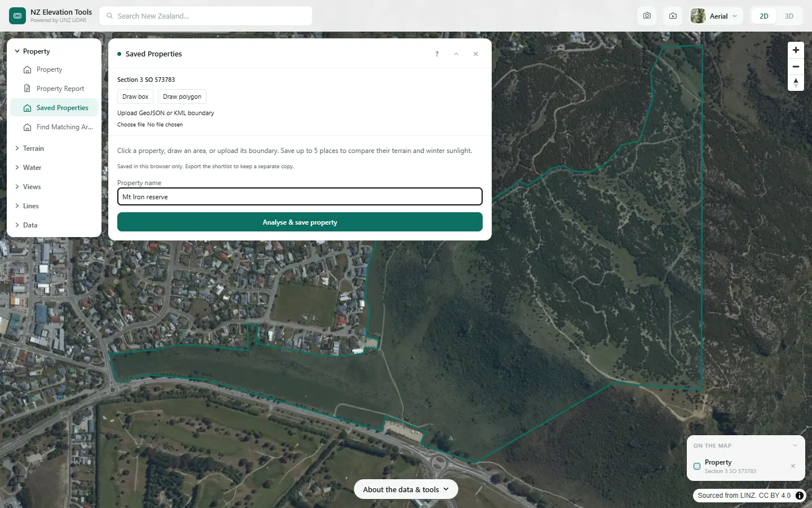Screen dimensions: 812x508
Task: Open the Aerial basemap dropdown
Action: click(716, 16)
